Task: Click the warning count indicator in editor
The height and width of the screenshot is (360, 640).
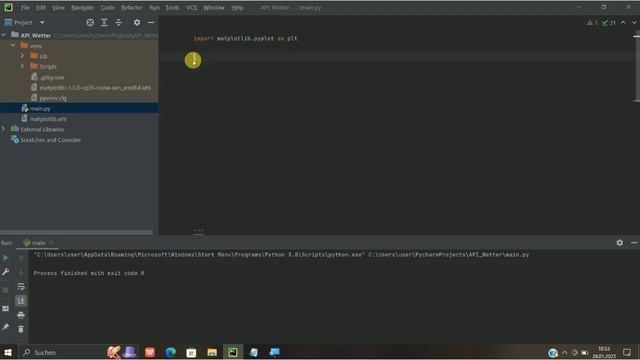Action: 592,23
